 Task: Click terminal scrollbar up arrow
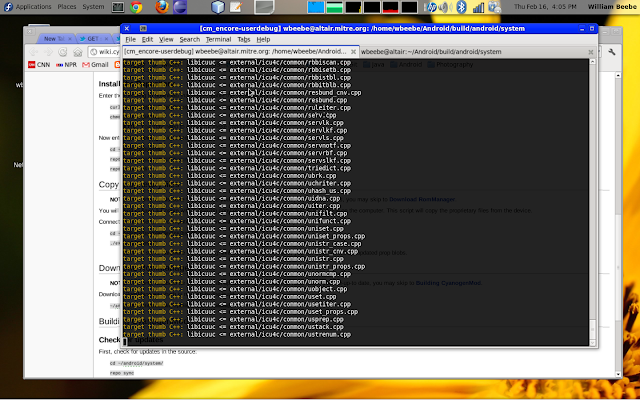(593, 62)
